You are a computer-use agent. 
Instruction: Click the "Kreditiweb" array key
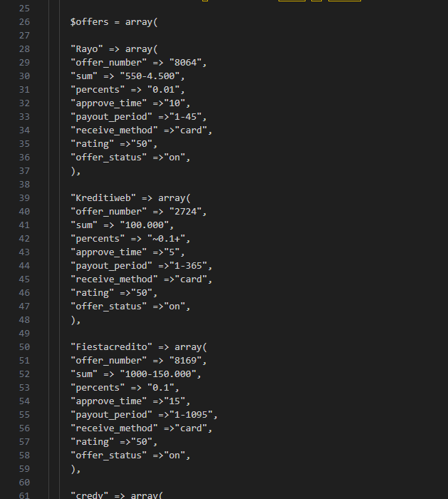[x=103, y=198]
